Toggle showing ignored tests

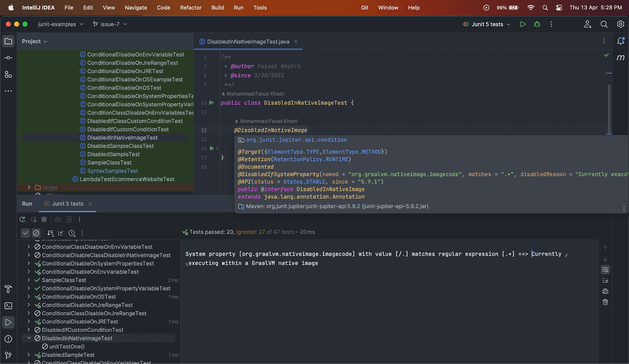(36, 233)
